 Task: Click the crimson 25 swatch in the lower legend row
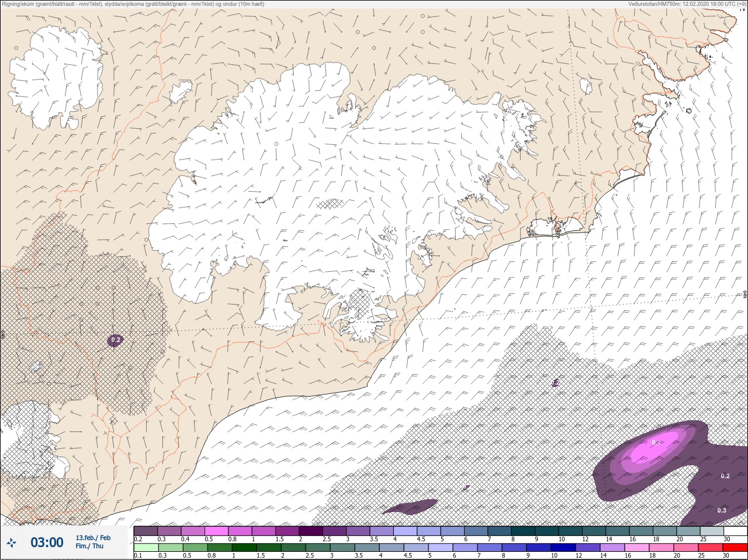(x=711, y=548)
